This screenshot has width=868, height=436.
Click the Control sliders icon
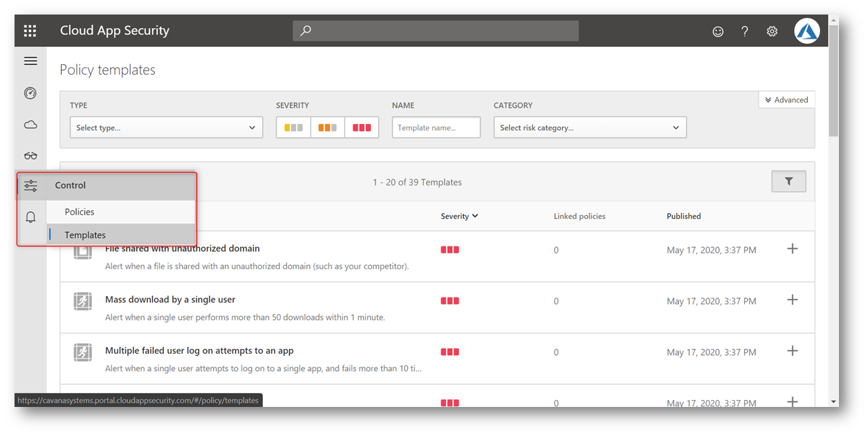(30, 185)
